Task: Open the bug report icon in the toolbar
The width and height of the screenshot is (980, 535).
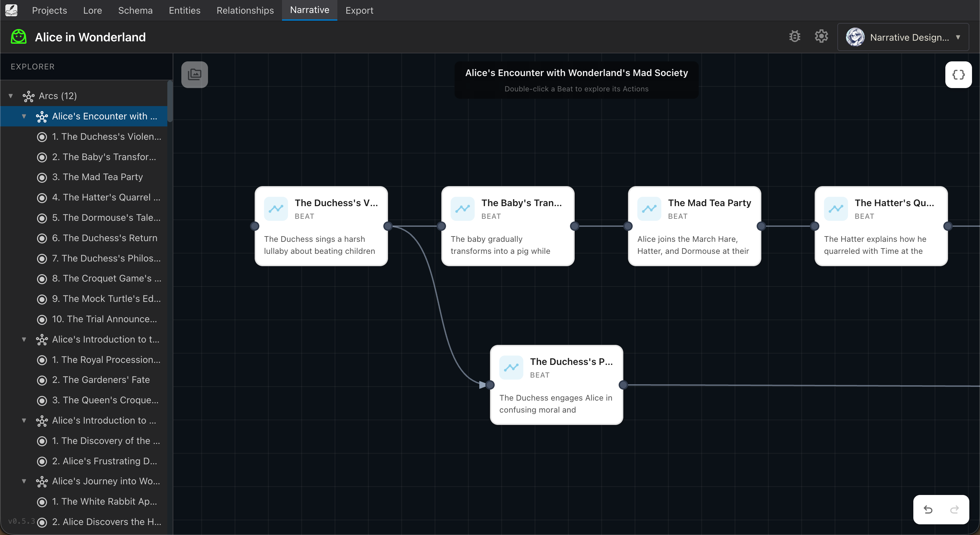Action: pos(794,36)
